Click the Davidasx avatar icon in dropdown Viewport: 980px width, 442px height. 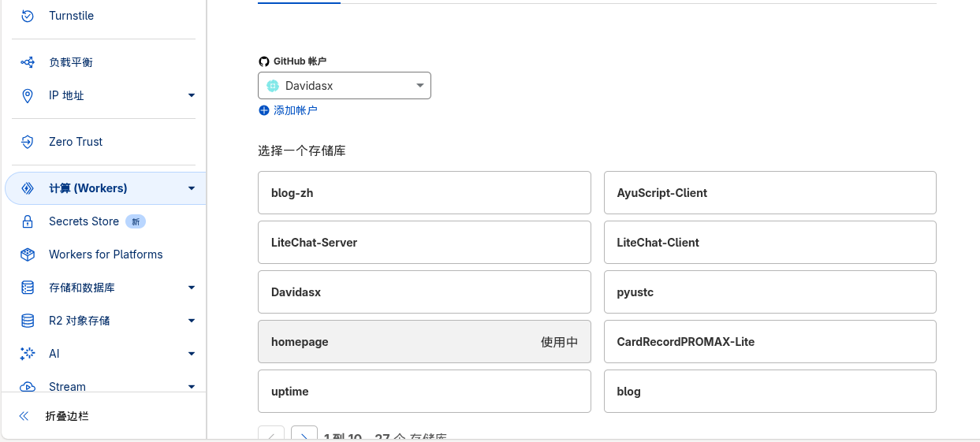273,86
